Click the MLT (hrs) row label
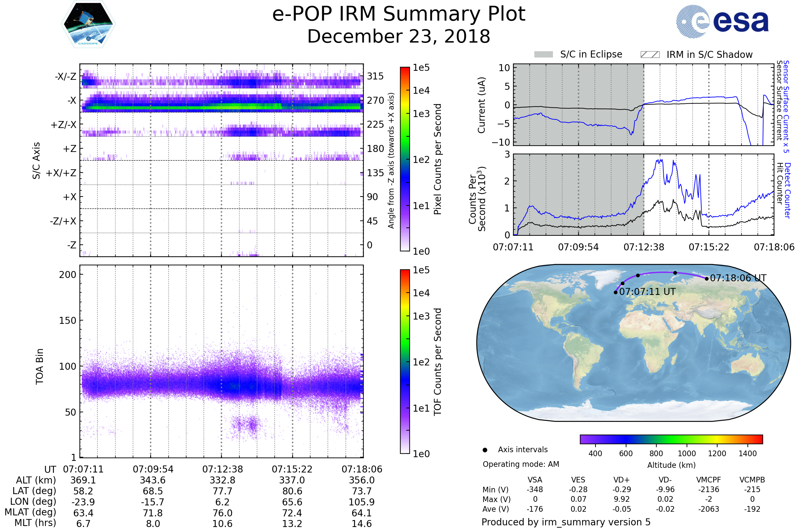 tap(35, 523)
